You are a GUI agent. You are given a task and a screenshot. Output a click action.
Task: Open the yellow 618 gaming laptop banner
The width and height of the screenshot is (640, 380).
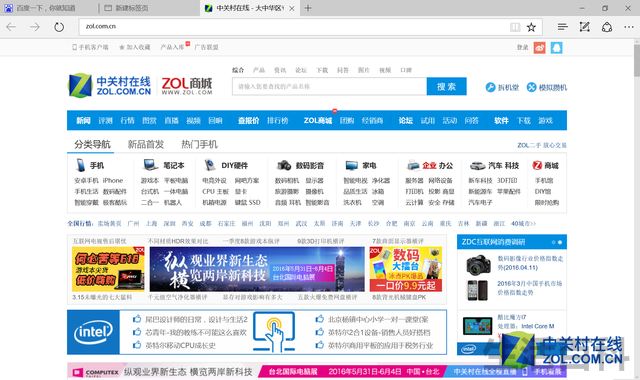pos(108,269)
